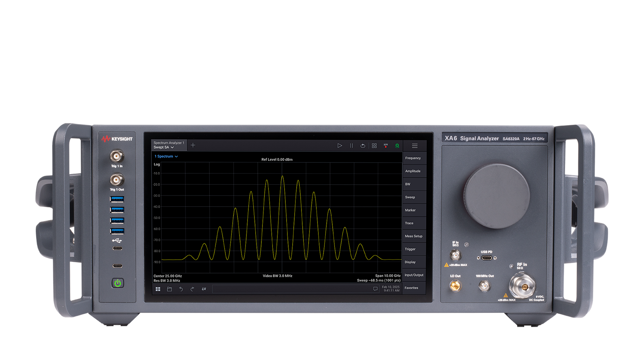Click the large rotary knob on the front panel

tap(496, 196)
